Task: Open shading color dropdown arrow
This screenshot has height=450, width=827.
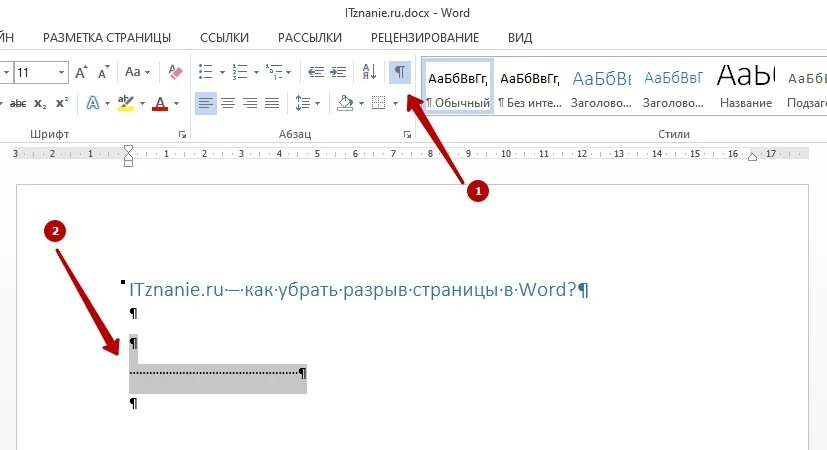Action: tap(361, 103)
